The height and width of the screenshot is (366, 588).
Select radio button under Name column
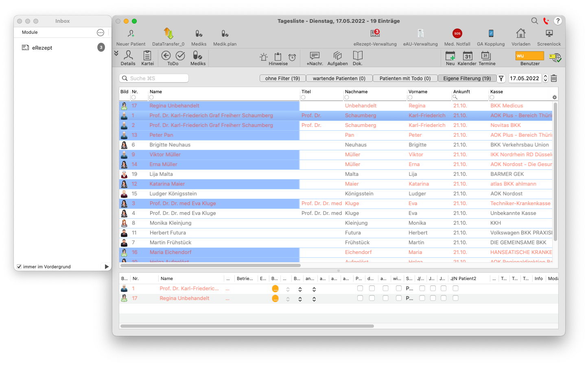(x=151, y=97)
